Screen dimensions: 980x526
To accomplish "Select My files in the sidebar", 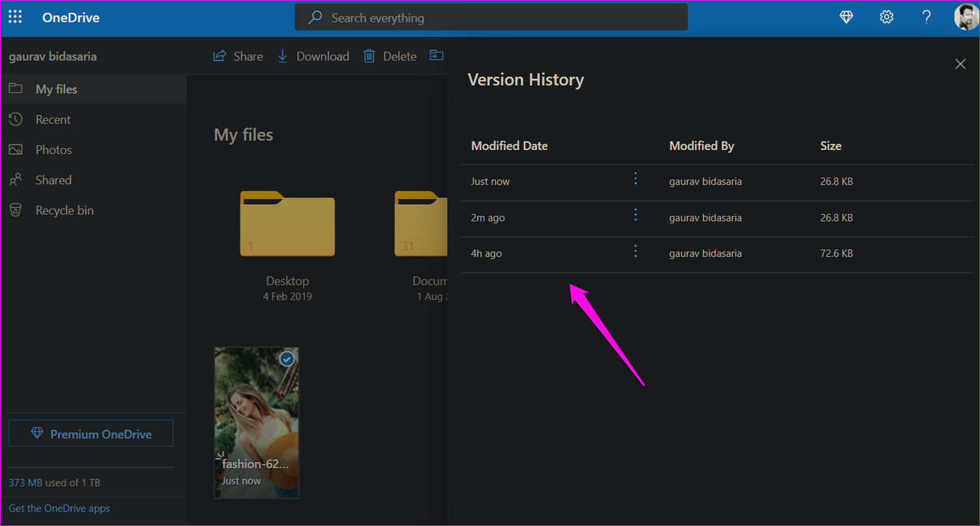I will click(x=94, y=89).
